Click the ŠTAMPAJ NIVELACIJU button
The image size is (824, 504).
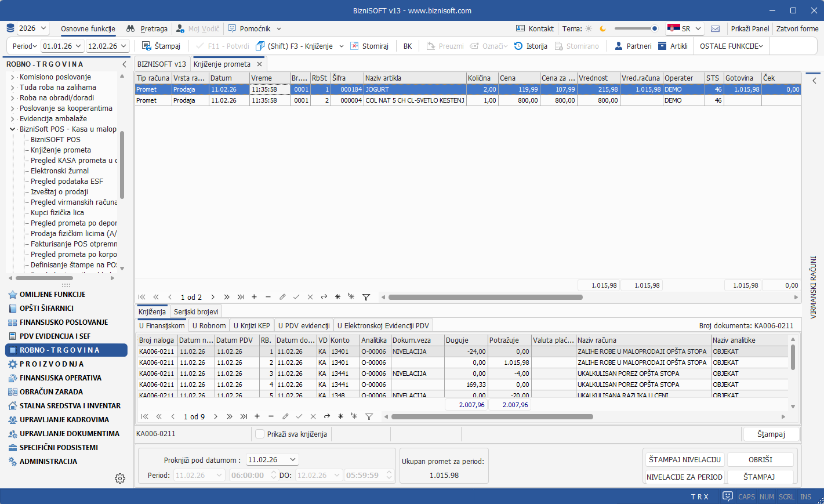[x=684, y=459]
